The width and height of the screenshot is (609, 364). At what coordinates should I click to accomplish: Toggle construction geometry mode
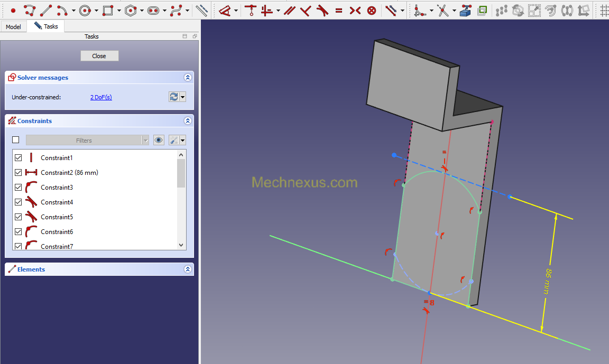tap(201, 10)
